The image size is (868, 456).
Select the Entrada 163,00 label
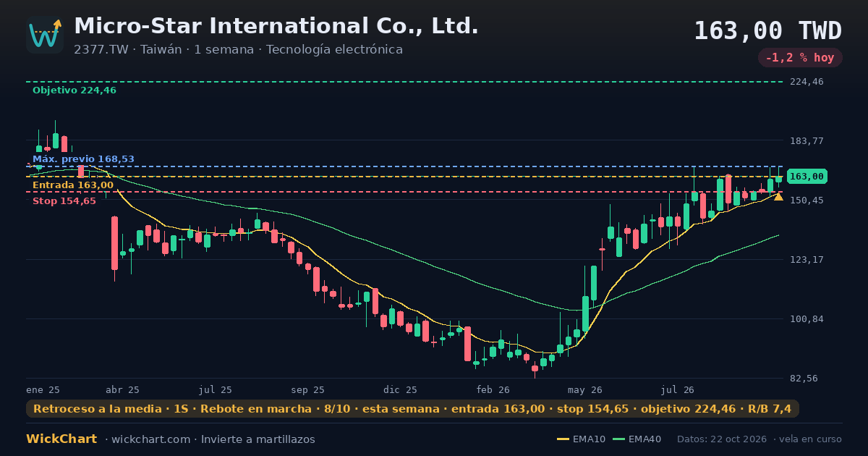coord(73,185)
